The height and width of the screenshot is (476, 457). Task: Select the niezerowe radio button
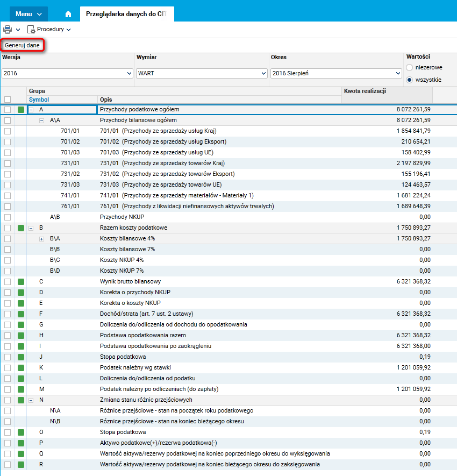pyautogui.click(x=409, y=67)
